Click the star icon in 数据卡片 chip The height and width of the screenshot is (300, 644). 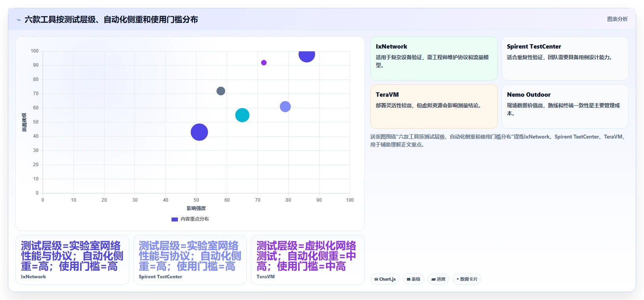458,279
